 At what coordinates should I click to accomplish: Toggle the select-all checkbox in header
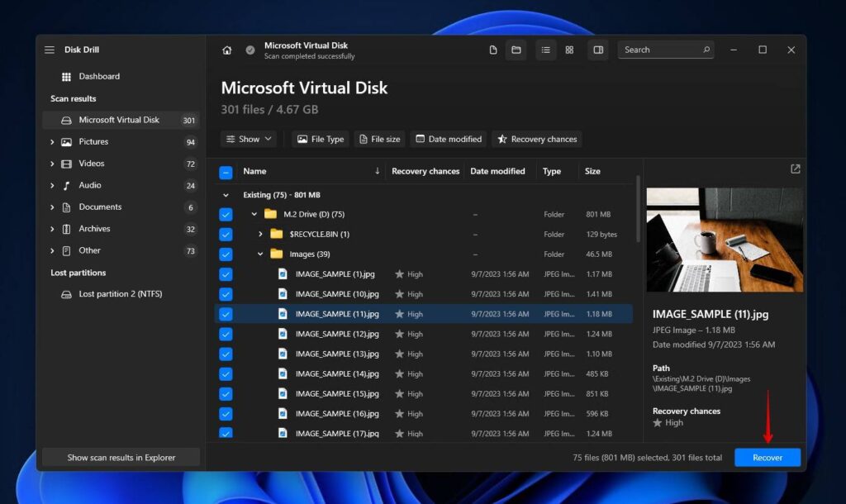pyautogui.click(x=226, y=172)
